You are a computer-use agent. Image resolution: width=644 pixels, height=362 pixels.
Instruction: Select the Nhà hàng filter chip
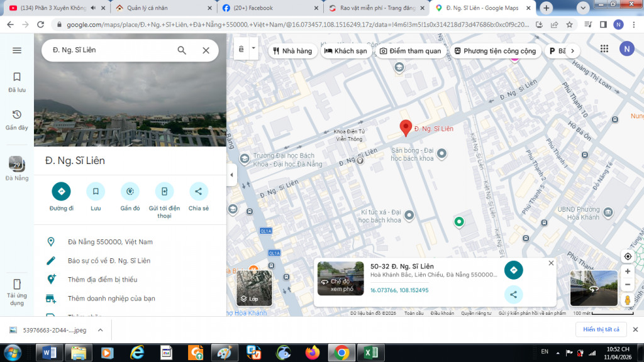coord(292,51)
